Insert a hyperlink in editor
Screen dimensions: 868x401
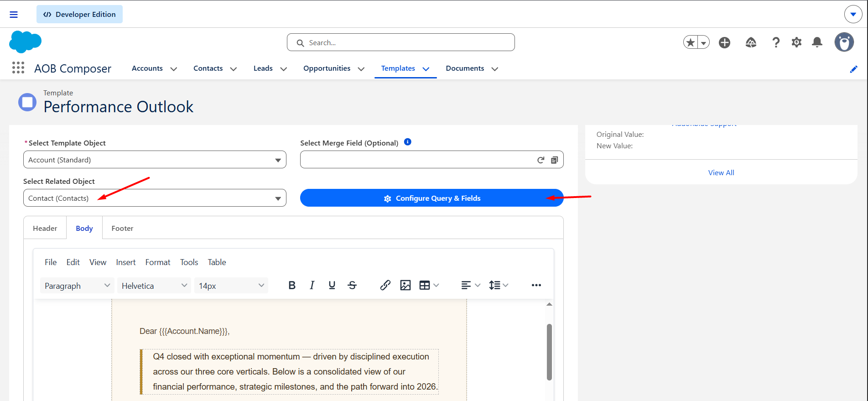(x=385, y=285)
